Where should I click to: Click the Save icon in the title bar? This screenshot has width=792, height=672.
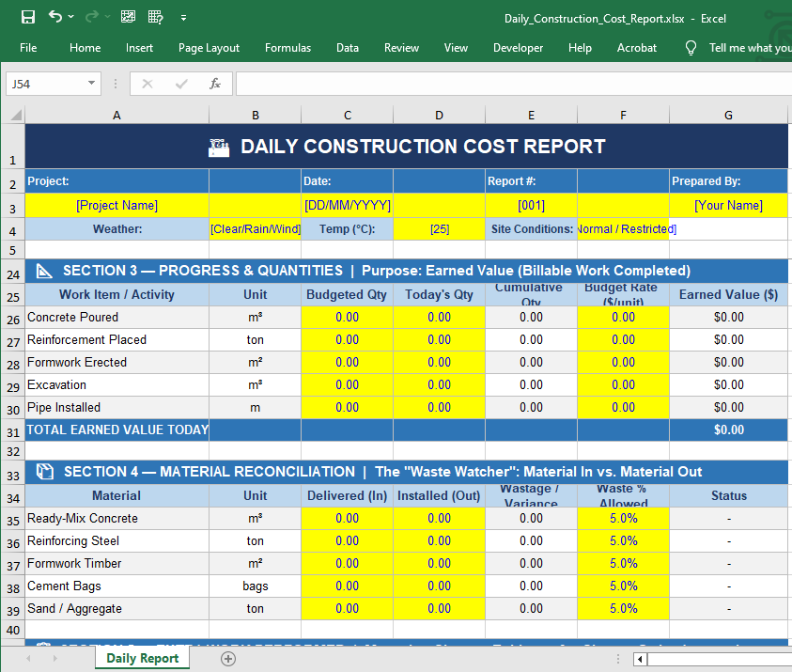click(x=28, y=17)
